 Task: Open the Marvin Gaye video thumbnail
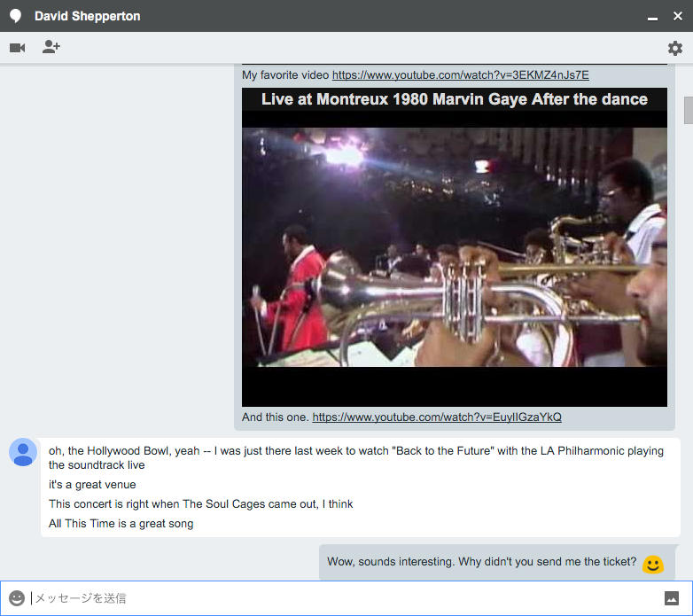pos(455,247)
